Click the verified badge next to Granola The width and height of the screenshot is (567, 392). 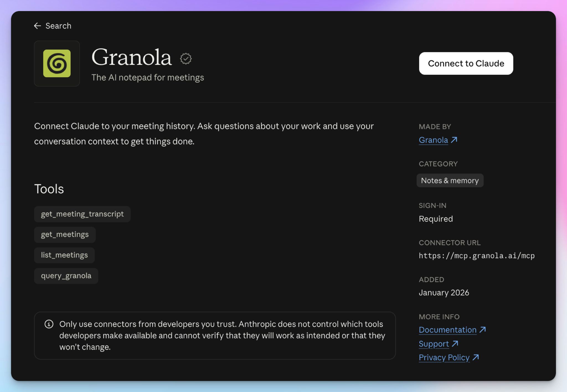186,58
